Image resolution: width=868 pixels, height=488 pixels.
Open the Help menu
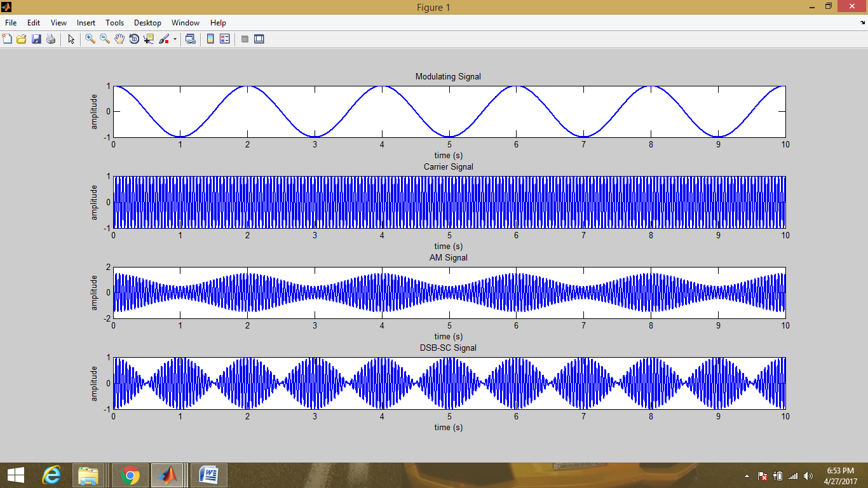pyautogui.click(x=218, y=23)
